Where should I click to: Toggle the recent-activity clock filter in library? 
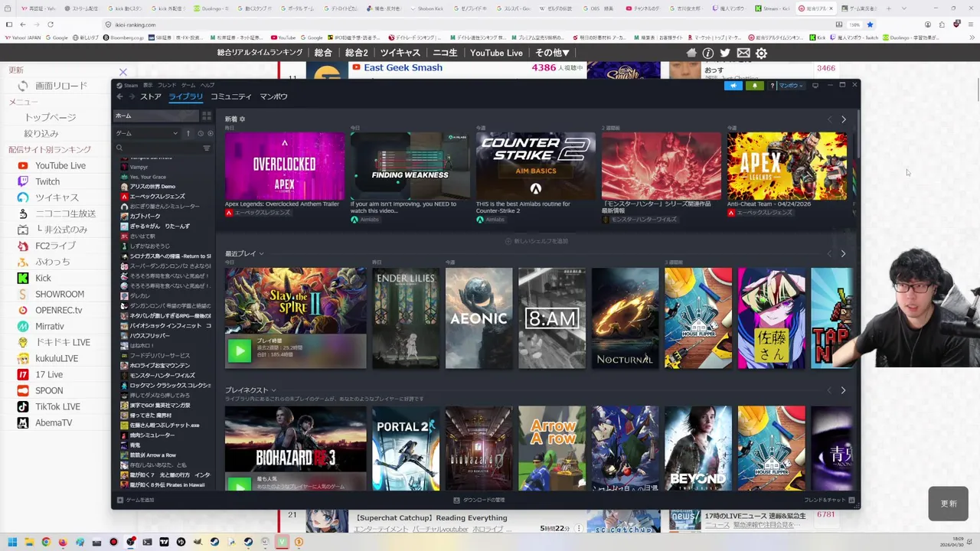(201, 133)
